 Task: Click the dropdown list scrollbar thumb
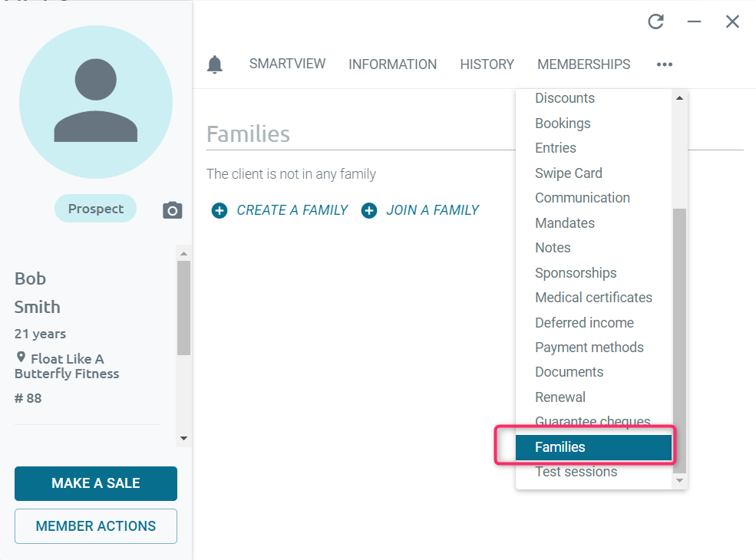pos(679,341)
